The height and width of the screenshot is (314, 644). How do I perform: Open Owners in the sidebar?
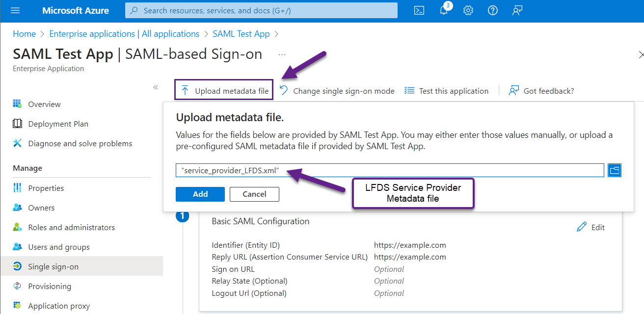click(41, 208)
